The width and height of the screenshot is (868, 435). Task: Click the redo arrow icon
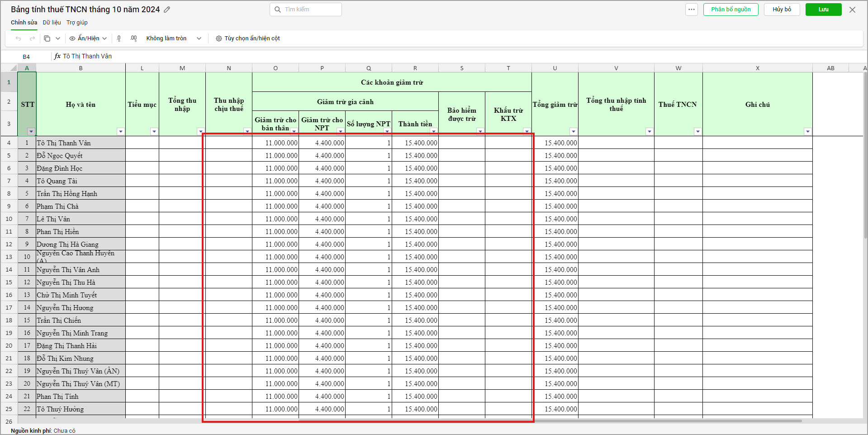point(32,38)
